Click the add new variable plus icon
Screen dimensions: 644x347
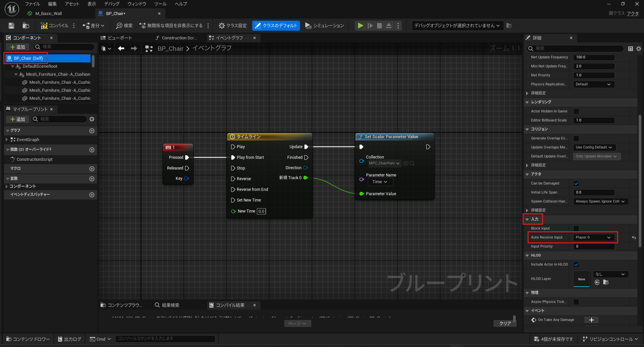coord(92,179)
